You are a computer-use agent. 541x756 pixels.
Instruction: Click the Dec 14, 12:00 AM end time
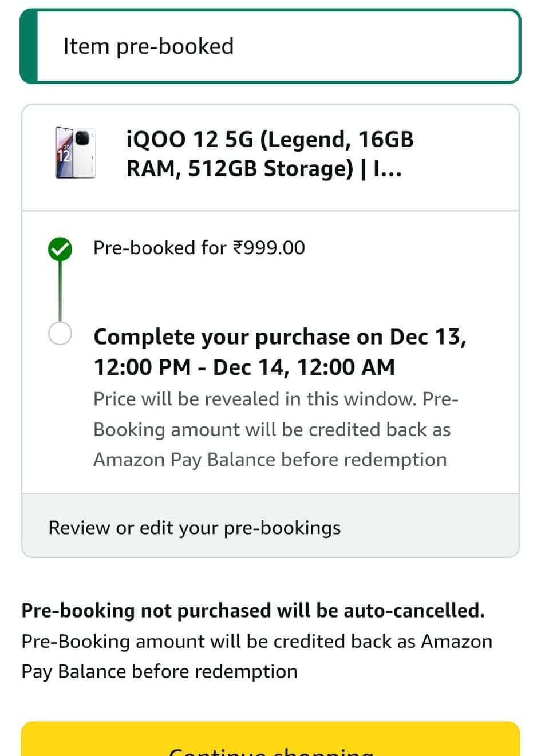pyautogui.click(x=303, y=367)
